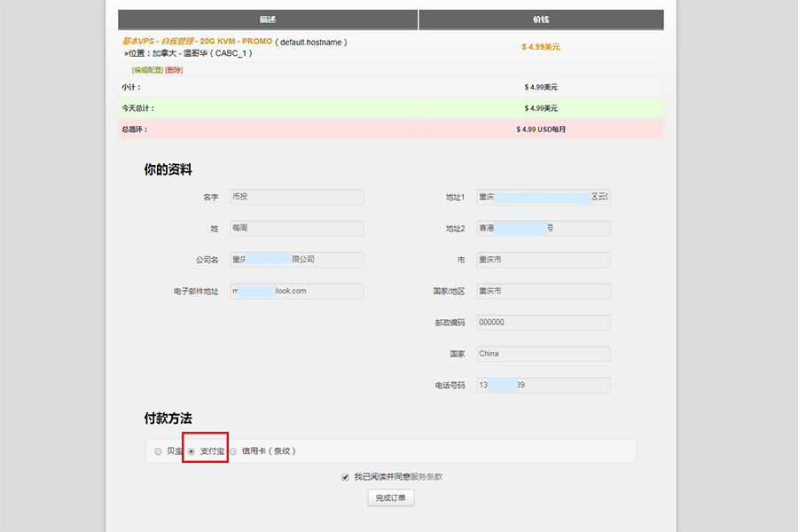
Task: Open the 国家 field showing China
Action: coord(543,353)
